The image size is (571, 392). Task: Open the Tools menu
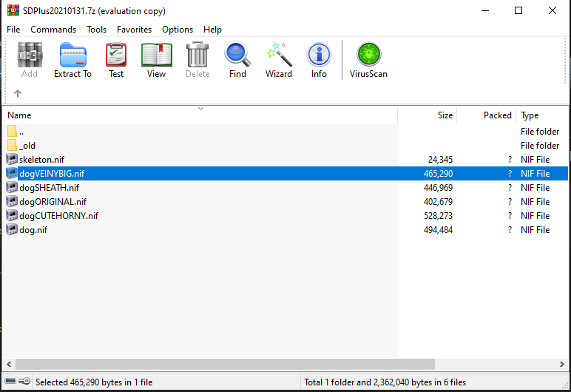[x=96, y=30]
